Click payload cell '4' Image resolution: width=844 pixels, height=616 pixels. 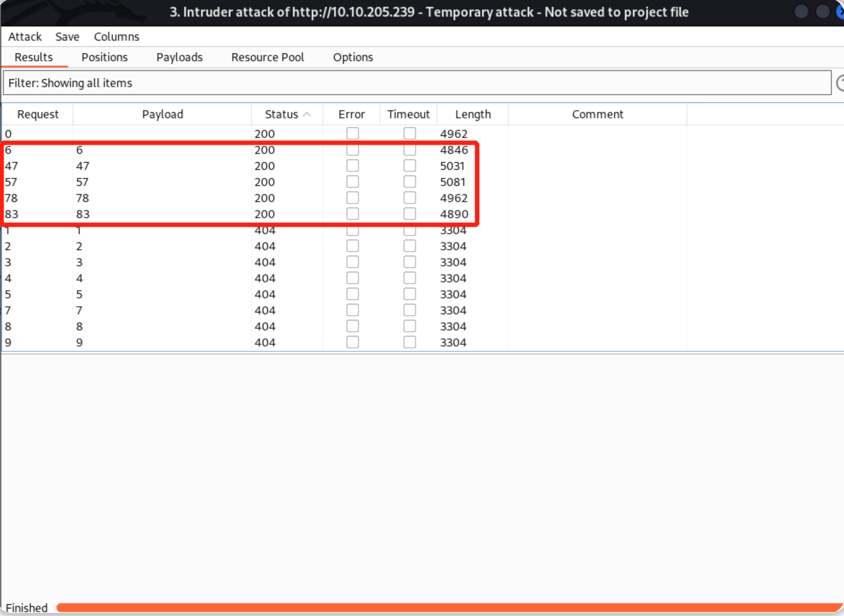coord(79,278)
